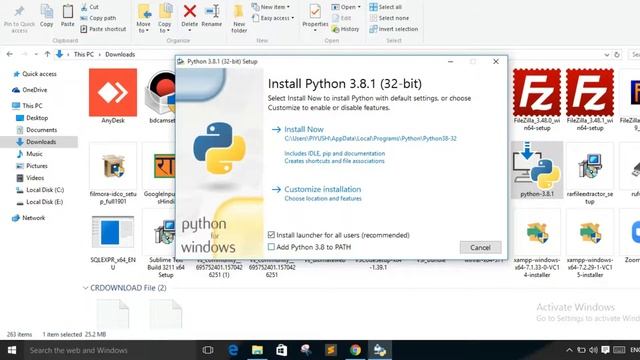Viewport: 640px width, 360px height.
Task: Click the Open ribbon dropdown
Action: 346,7
